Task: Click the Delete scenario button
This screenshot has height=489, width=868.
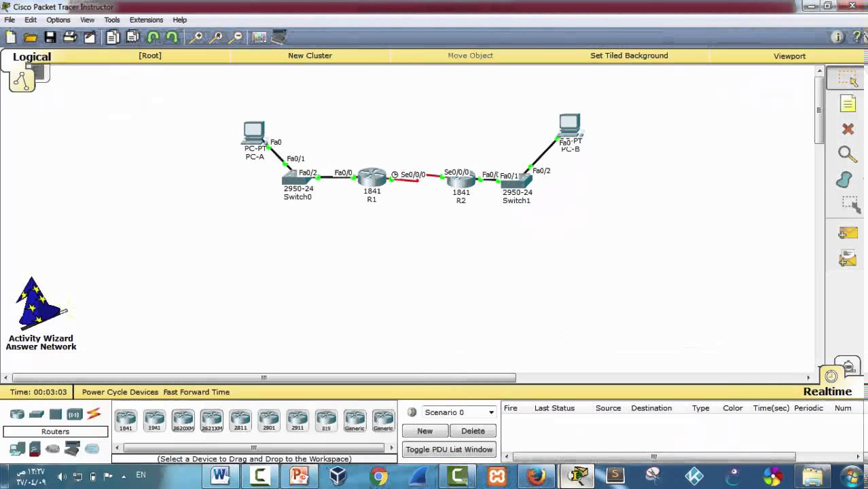Action: [x=473, y=431]
